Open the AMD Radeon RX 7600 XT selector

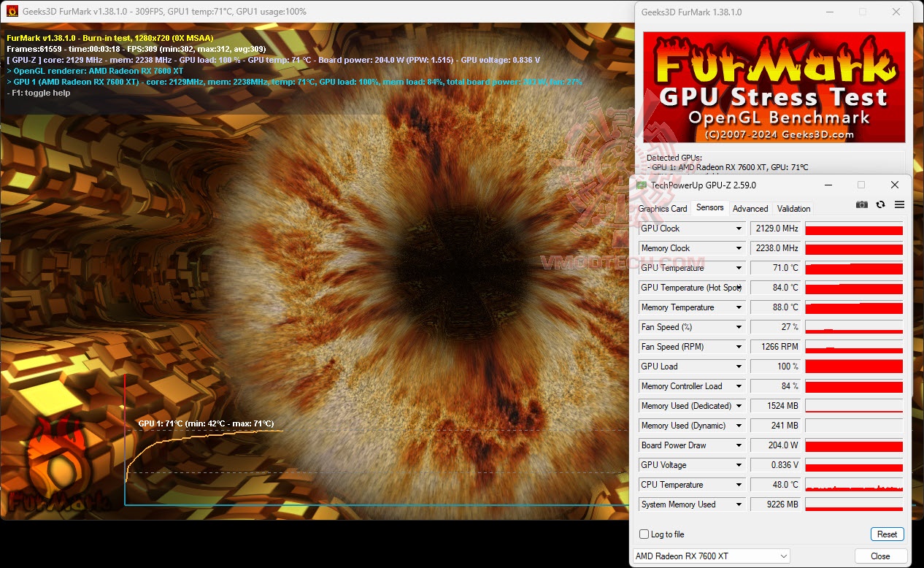pos(711,556)
